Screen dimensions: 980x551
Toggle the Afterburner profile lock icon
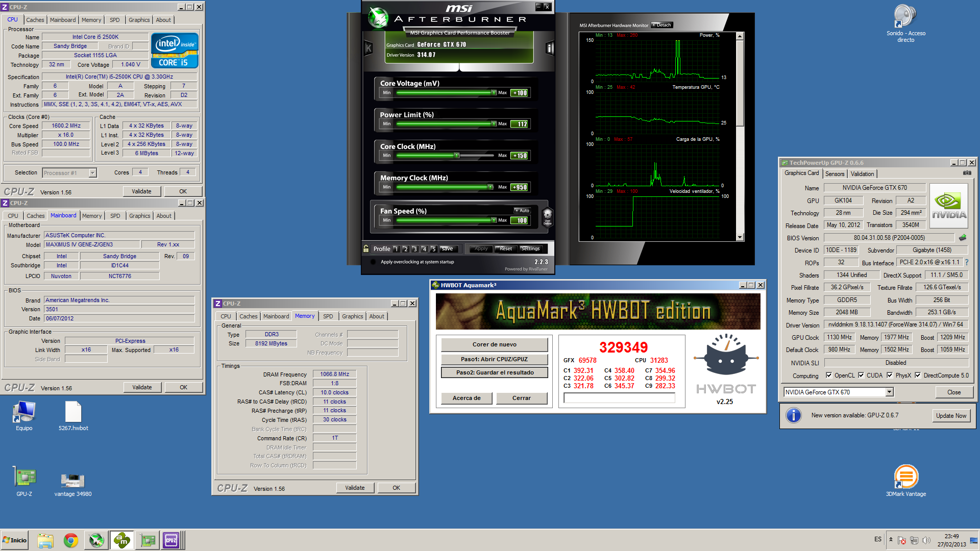366,248
